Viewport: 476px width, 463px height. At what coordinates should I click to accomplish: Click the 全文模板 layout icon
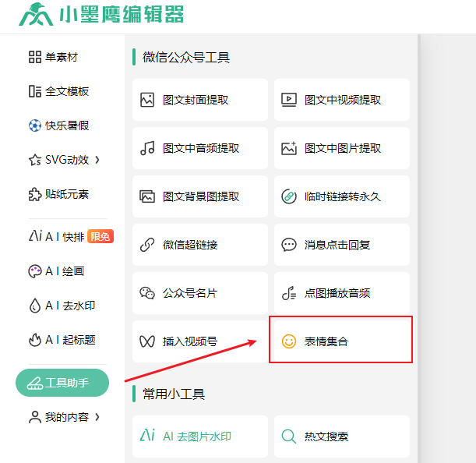(x=35, y=91)
